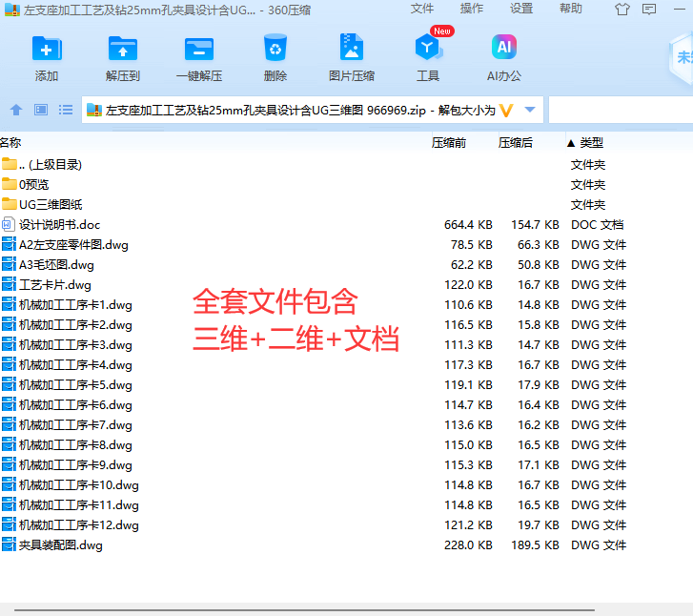Go up one level with the up arrow

(x=16, y=110)
